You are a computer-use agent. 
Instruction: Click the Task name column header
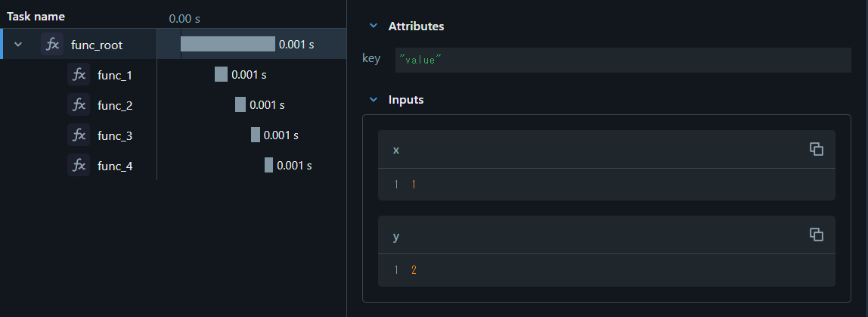(x=36, y=16)
